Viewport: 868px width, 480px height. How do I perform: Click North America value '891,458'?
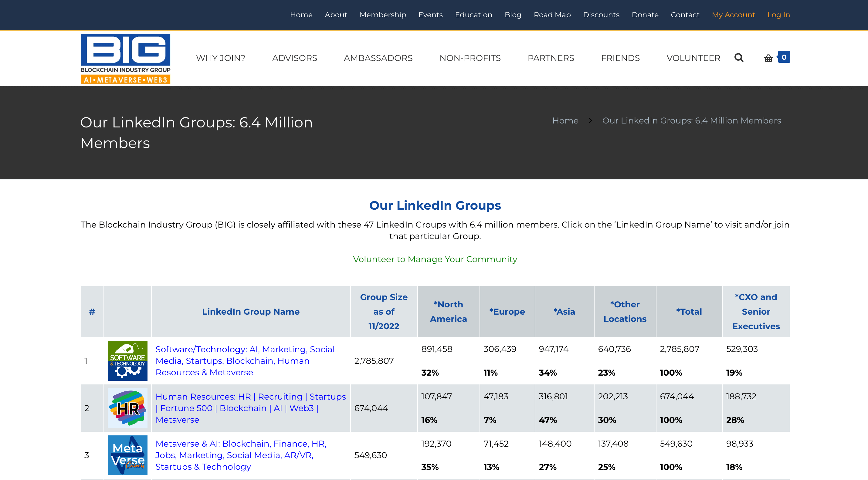click(x=437, y=349)
